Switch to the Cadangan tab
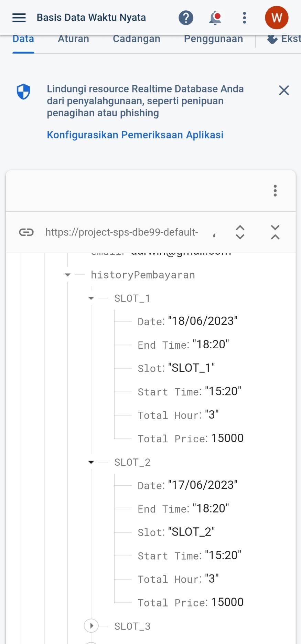Image resolution: width=301 pixels, height=644 pixels. click(136, 39)
